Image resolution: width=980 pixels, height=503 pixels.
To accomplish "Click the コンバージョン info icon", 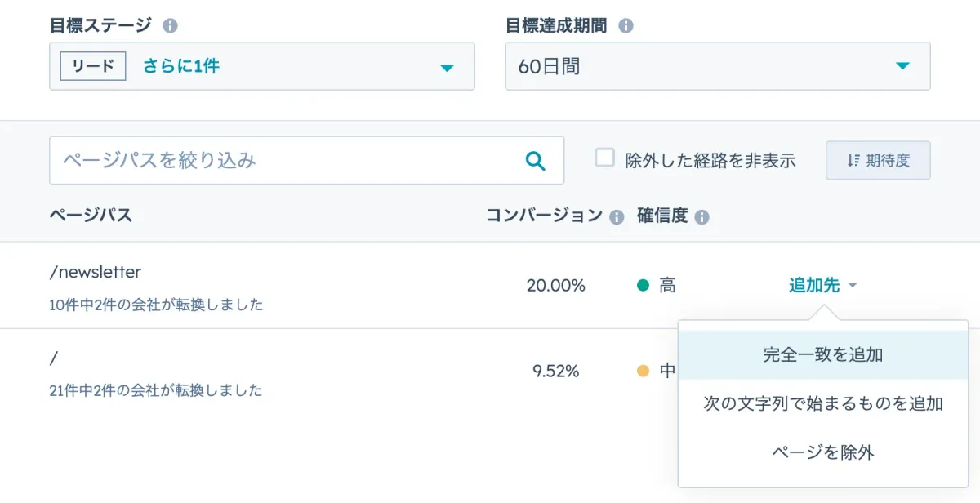I will tap(618, 217).
